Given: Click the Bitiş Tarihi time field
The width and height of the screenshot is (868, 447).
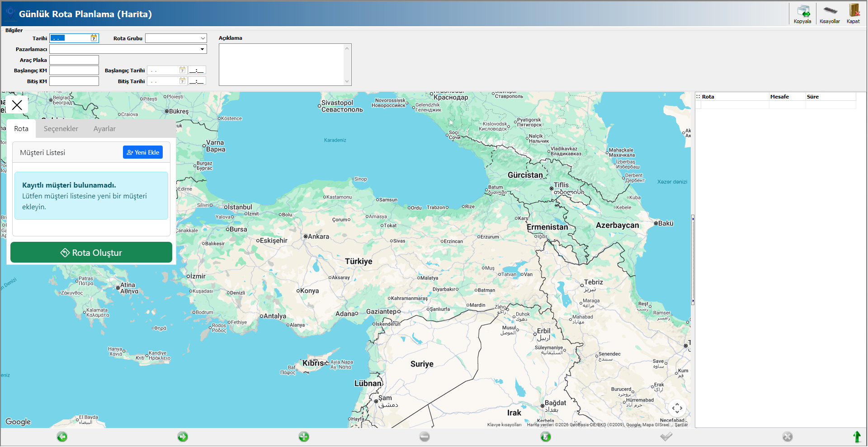Looking at the screenshot, I should click(197, 81).
